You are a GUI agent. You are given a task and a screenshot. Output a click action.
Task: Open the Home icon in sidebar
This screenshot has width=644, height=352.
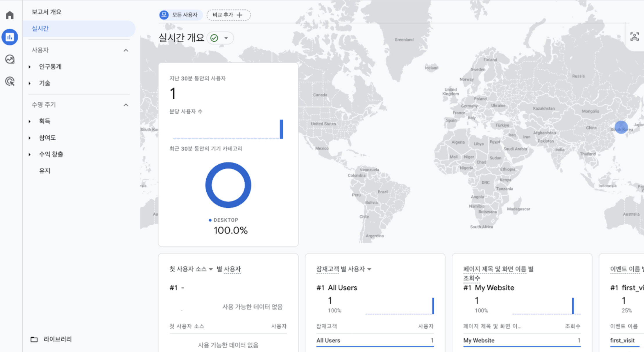click(x=10, y=15)
